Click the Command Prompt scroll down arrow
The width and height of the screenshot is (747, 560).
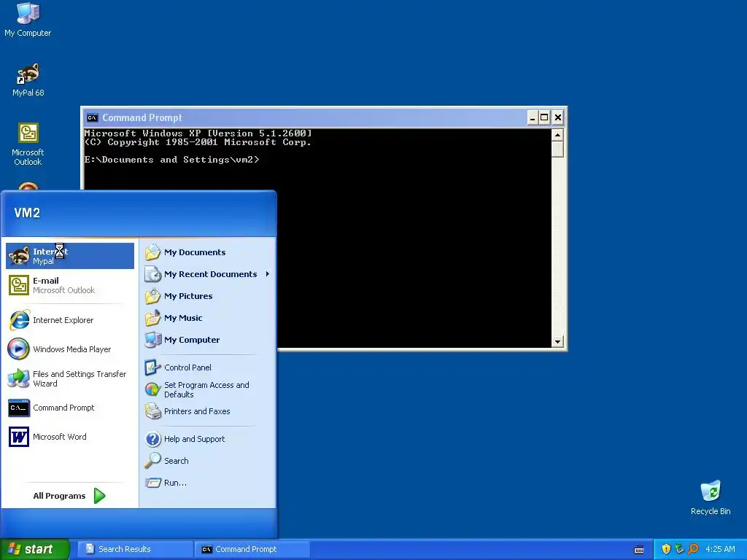[x=557, y=341]
